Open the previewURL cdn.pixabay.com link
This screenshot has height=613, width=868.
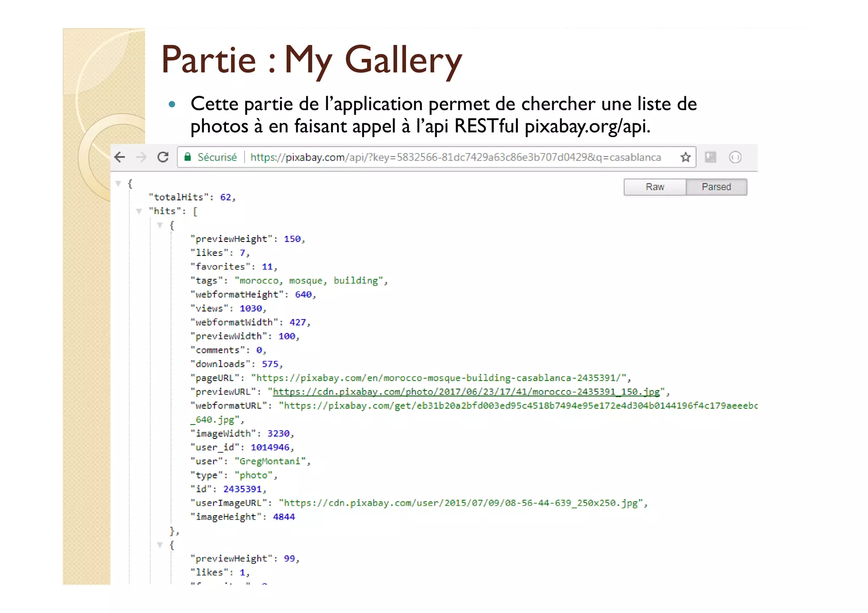pyautogui.click(x=466, y=392)
